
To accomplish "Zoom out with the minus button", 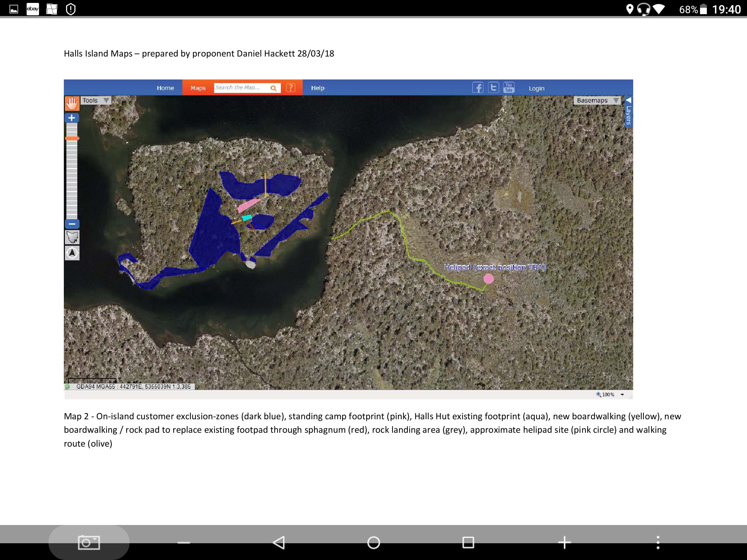I will point(72,224).
